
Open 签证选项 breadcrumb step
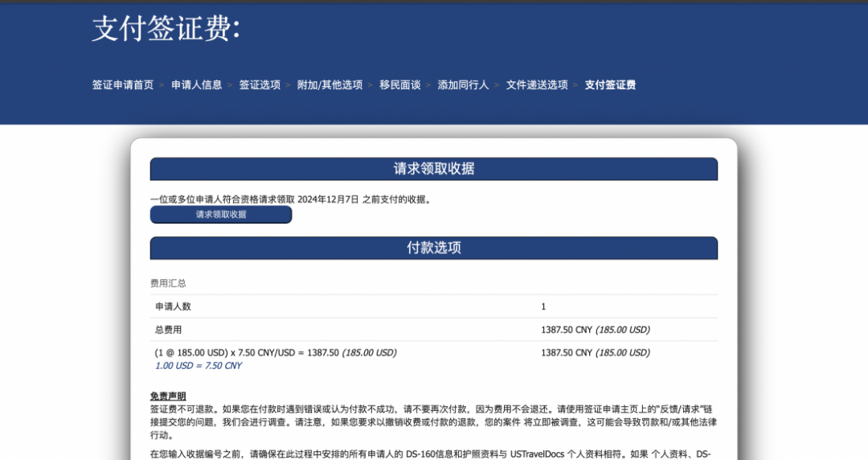pos(260,84)
